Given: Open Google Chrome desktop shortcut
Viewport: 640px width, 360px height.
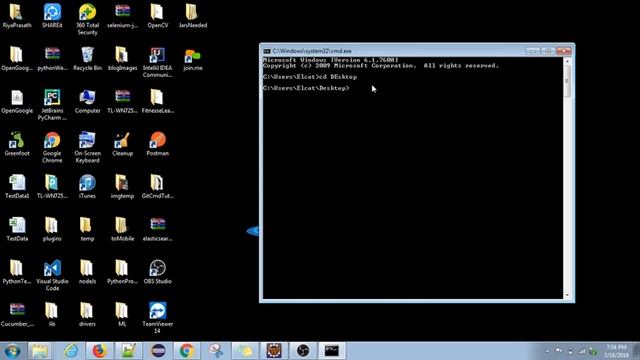Looking at the screenshot, I should (52, 147).
